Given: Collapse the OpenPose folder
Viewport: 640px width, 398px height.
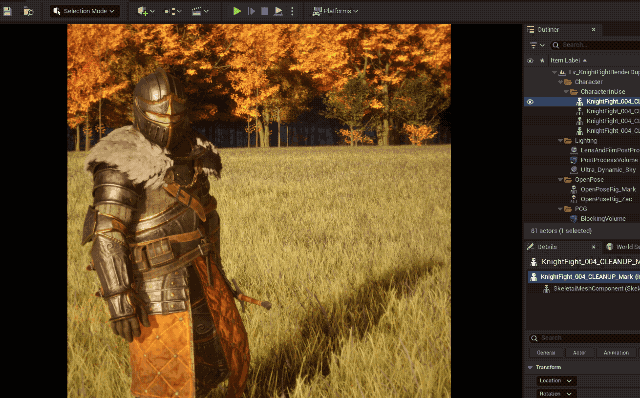Looking at the screenshot, I should point(560,180).
